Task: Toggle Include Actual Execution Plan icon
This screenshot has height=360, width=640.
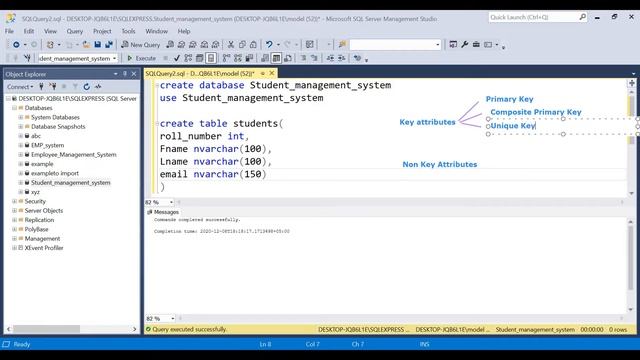Action: (226, 58)
